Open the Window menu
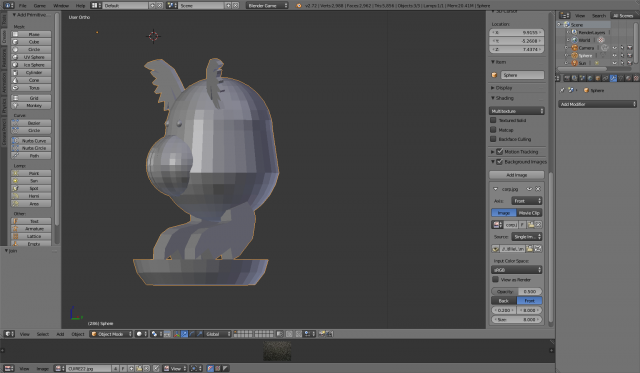 tap(61, 6)
